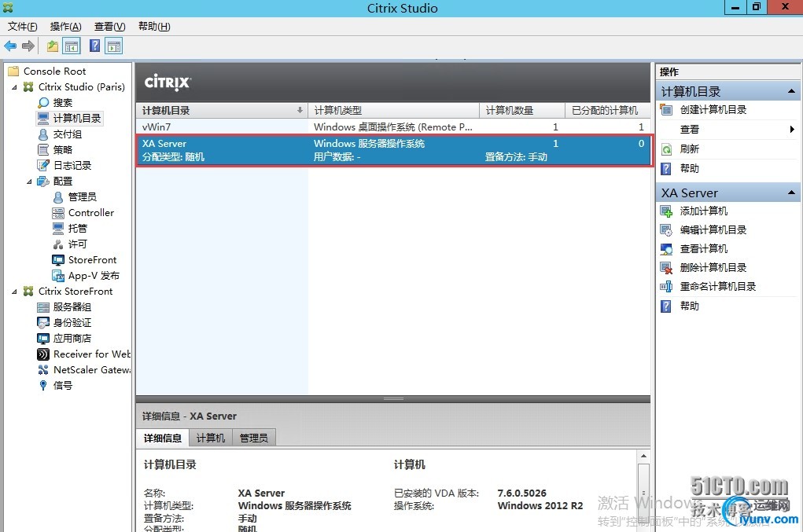Select the vWin7 catalog row
The width and height of the screenshot is (803, 532).
tap(393, 127)
